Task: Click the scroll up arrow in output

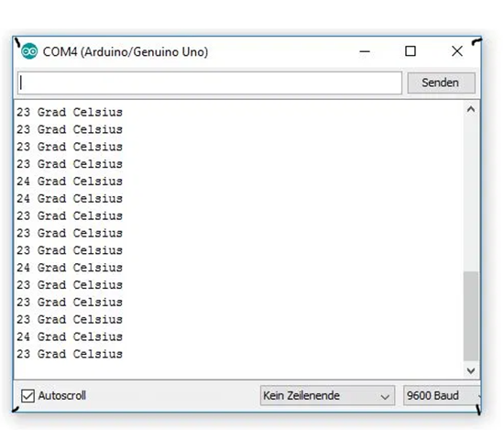Action: click(x=471, y=110)
